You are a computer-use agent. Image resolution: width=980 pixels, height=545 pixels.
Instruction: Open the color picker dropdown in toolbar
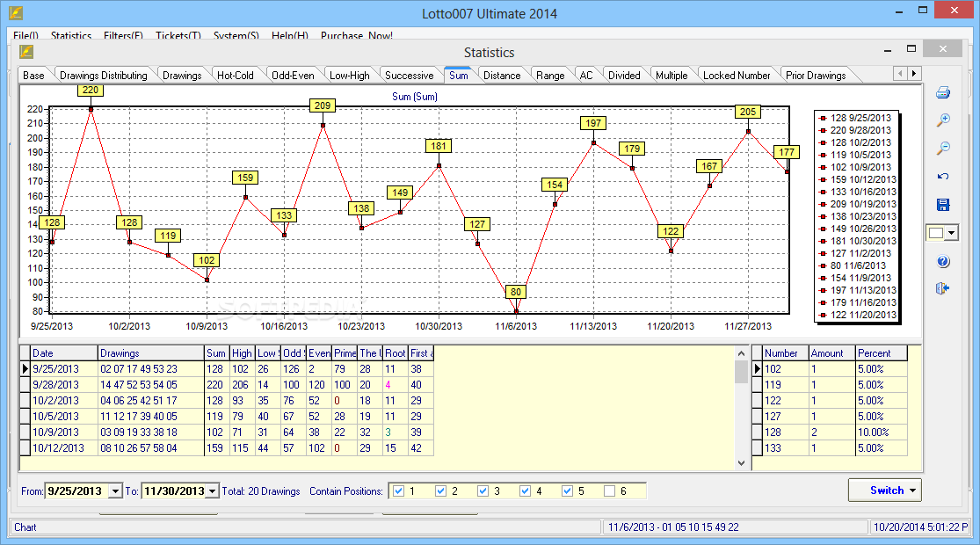pos(951,233)
